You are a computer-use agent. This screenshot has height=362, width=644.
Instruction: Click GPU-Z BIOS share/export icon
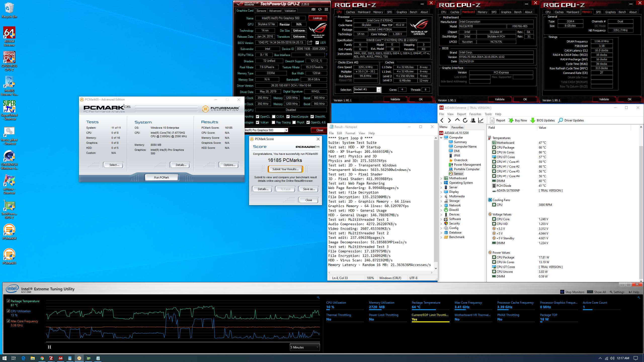[310, 42]
